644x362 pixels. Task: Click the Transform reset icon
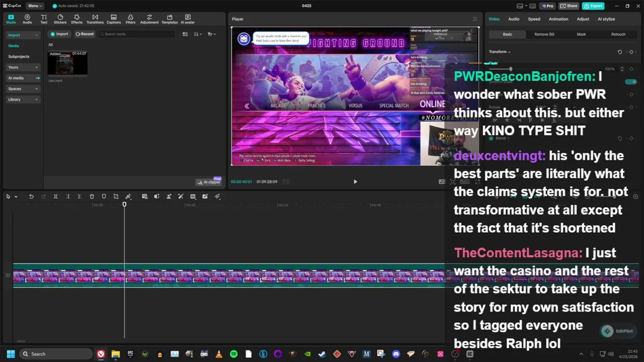point(619,52)
